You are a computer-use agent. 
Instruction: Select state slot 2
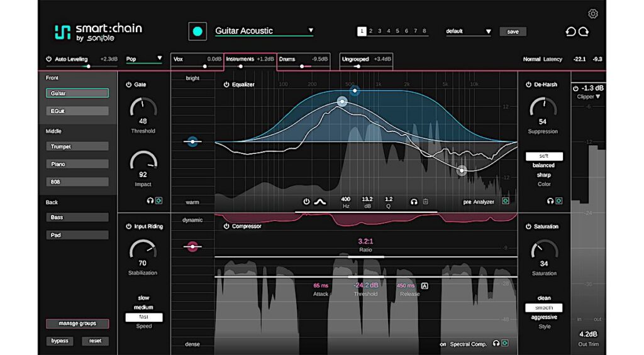tap(371, 31)
